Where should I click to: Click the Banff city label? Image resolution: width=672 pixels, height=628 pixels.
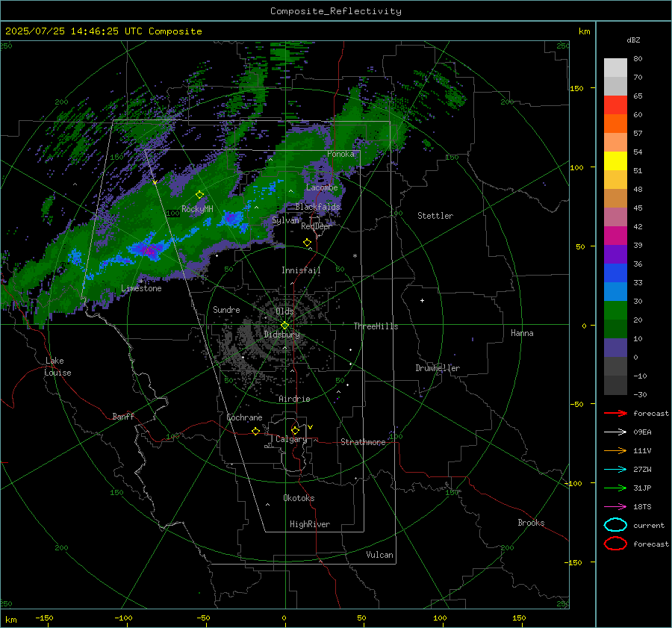pyautogui.click(x=123, y=416)
